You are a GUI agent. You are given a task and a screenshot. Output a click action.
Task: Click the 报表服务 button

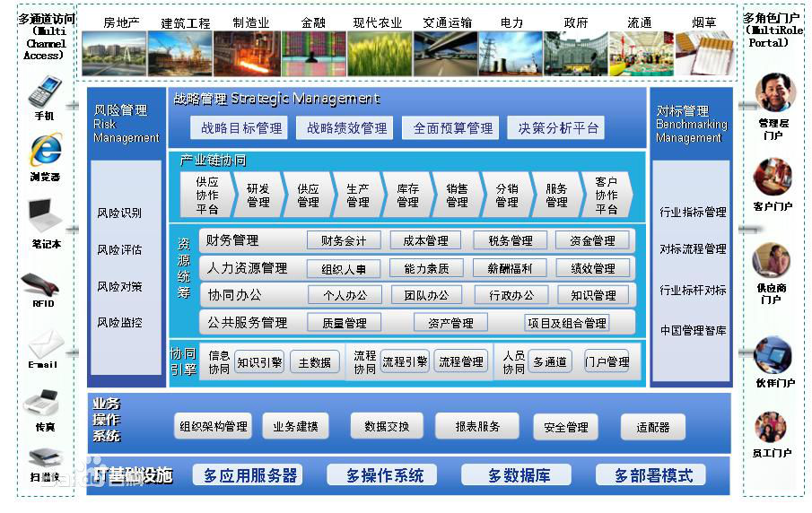(x=477, y=426)
